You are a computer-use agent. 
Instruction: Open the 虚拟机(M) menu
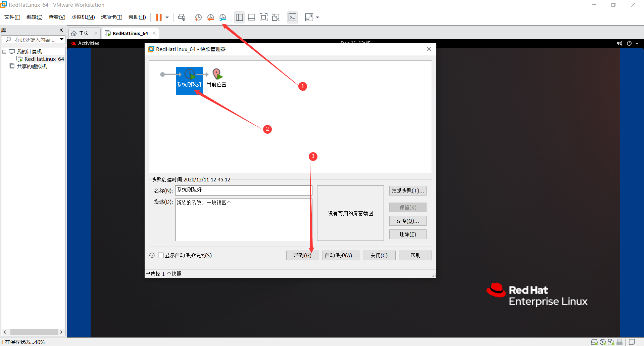pos(83,17)
